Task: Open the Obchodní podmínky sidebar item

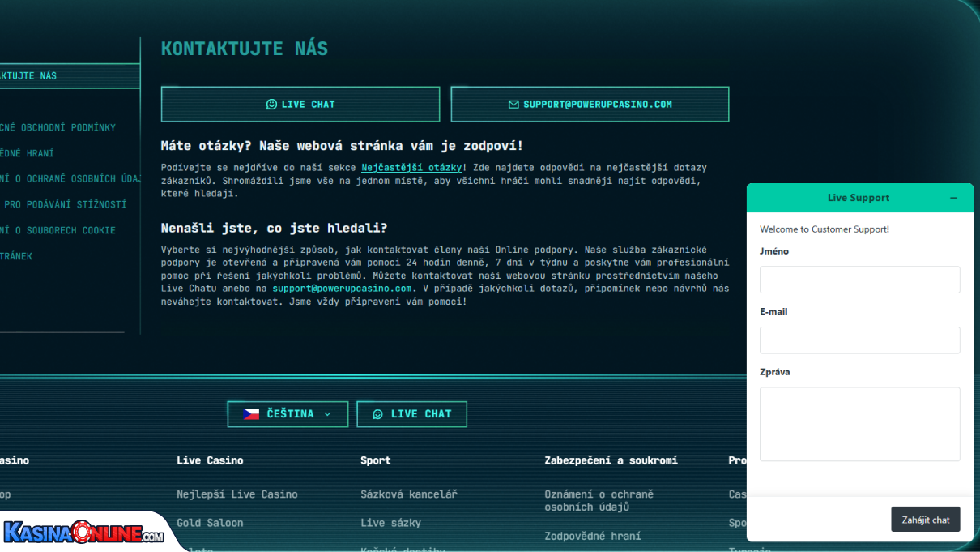Action: tap(58, 127)
